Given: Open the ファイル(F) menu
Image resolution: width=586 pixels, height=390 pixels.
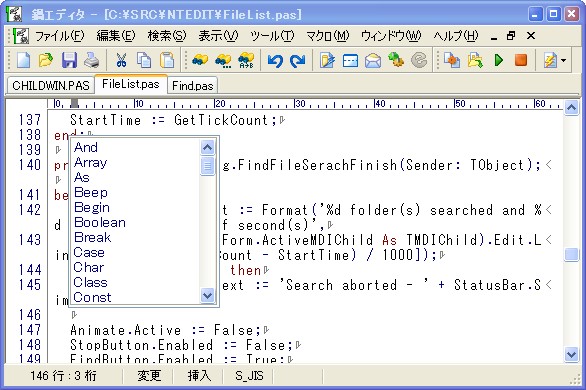Looking at the screenshot, I should pyautogui.click(x=59, y=36).
